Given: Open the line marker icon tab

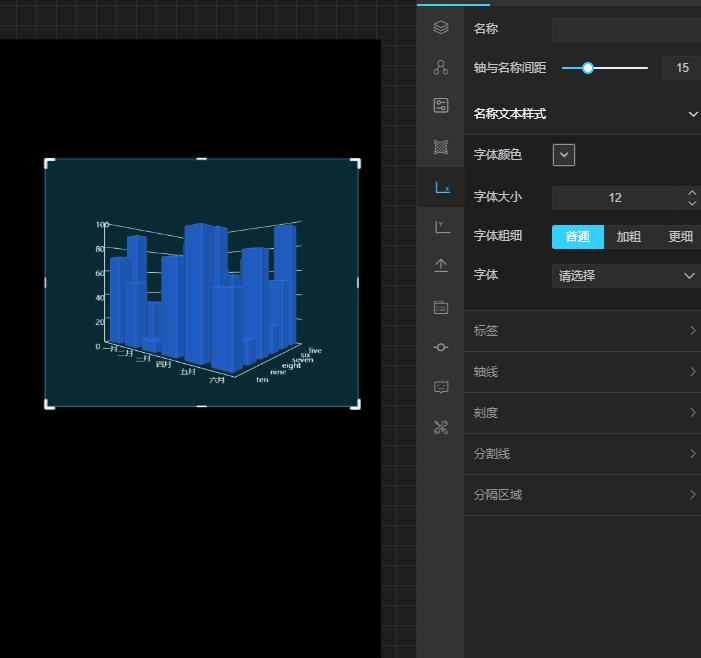Looking at the screenshot, I should pos(441,347).
